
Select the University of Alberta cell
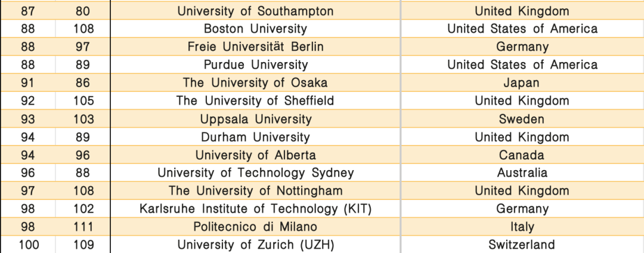coord(255,155)
